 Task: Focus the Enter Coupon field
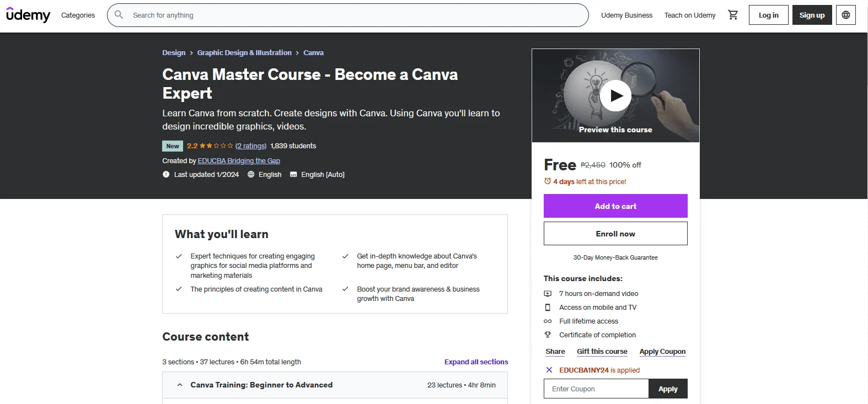(x=596, y=389)
